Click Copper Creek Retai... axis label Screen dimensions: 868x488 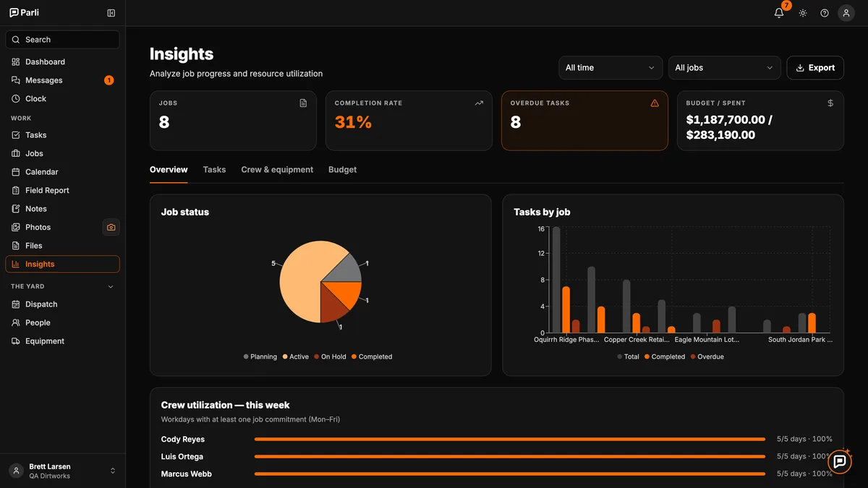[x=637, y=339]
